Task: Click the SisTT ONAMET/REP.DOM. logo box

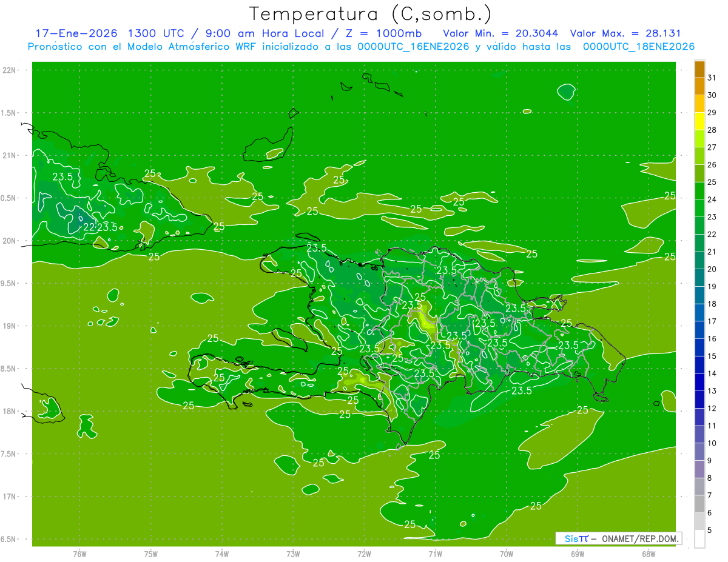Action: [x=618, y=538]
